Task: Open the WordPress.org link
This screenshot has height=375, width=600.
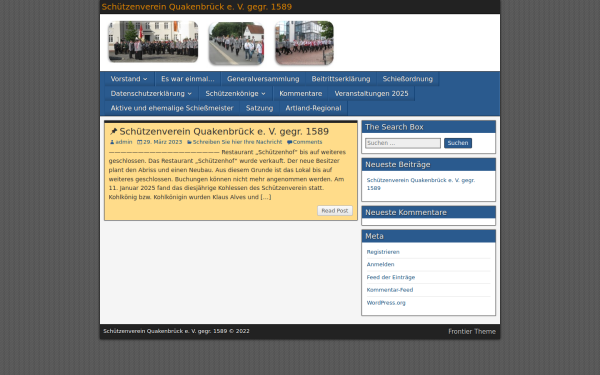Action: click(386, 303)
